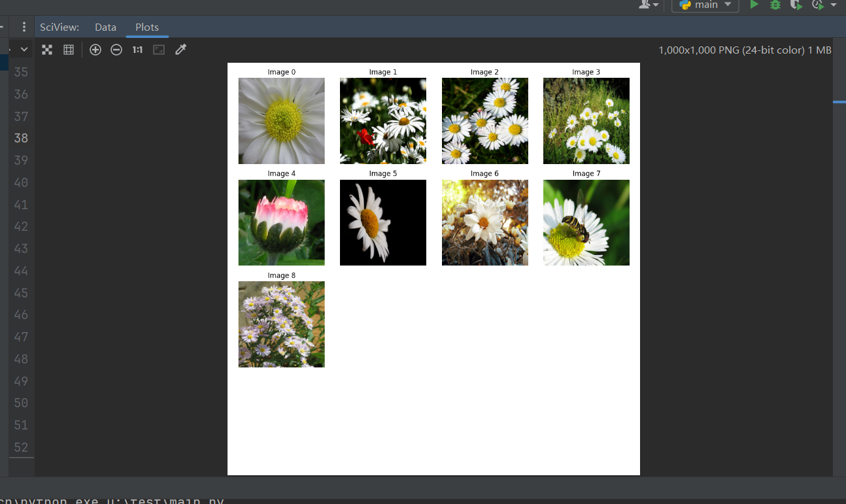846x504 pixels.
Task: Run main with coverage shield icon
Action: tap(796, 5)
